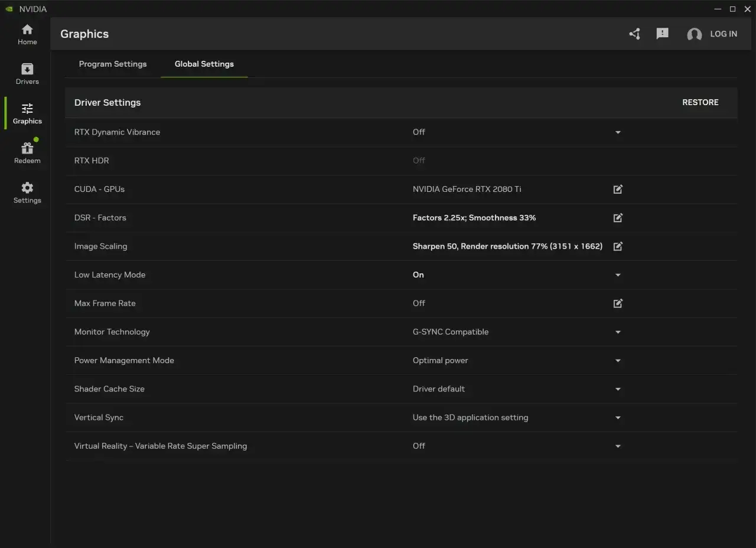The height and width of the screenshot is (548, 756).
Task: Open the Redeem gift section
Action: point(27,154)
